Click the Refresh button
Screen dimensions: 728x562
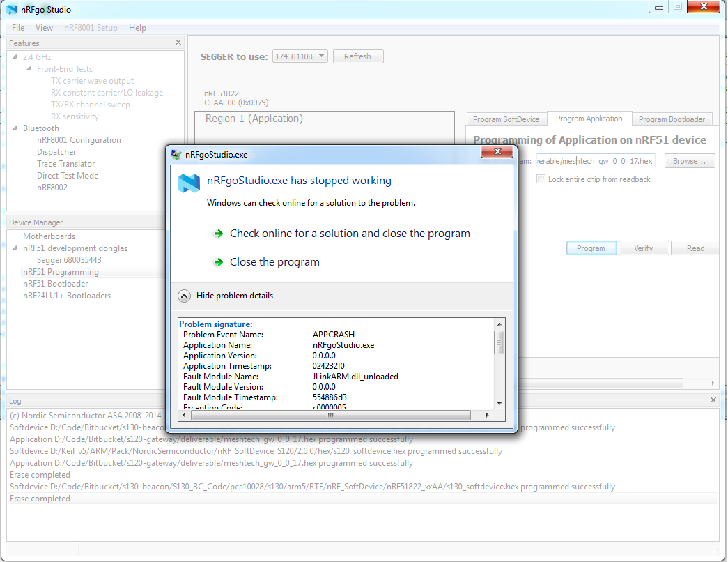click(x=358, y=56)
